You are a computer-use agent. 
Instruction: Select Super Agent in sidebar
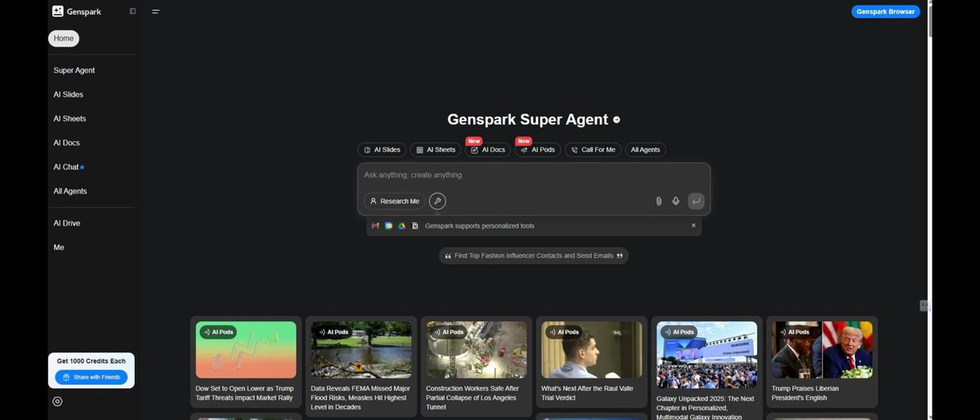pyautogui.click(x=74, y=70)
